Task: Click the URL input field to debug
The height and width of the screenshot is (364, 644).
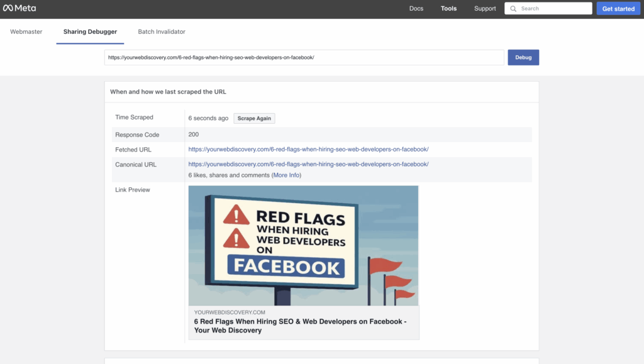Action: tap(304, 57)
